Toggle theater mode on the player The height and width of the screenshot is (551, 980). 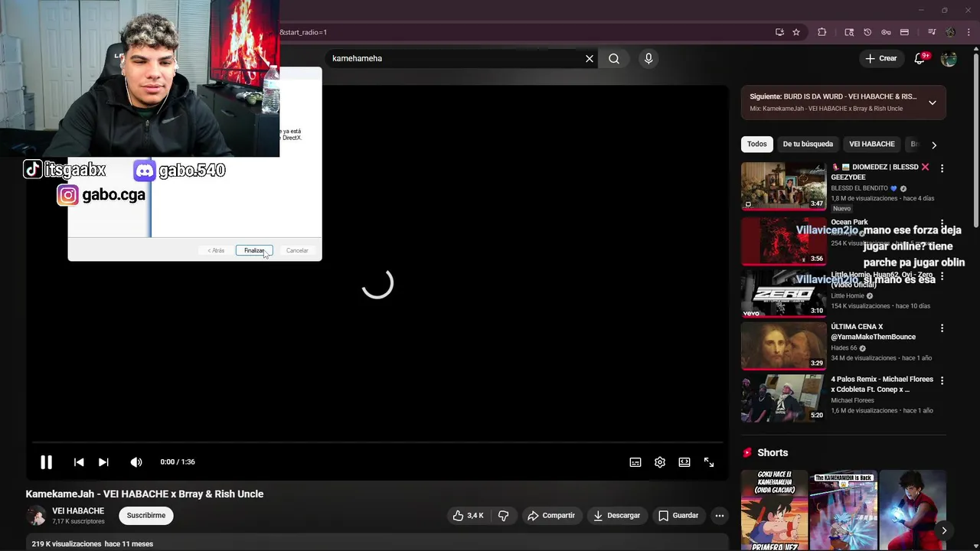(684, 462)
